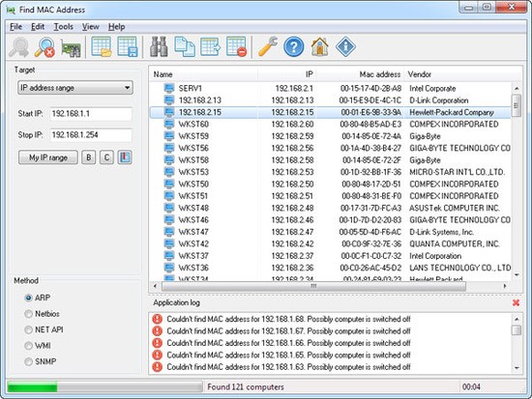Click the copy documents toolbar icon
The image size is (532, 399).
coord(185,46)
